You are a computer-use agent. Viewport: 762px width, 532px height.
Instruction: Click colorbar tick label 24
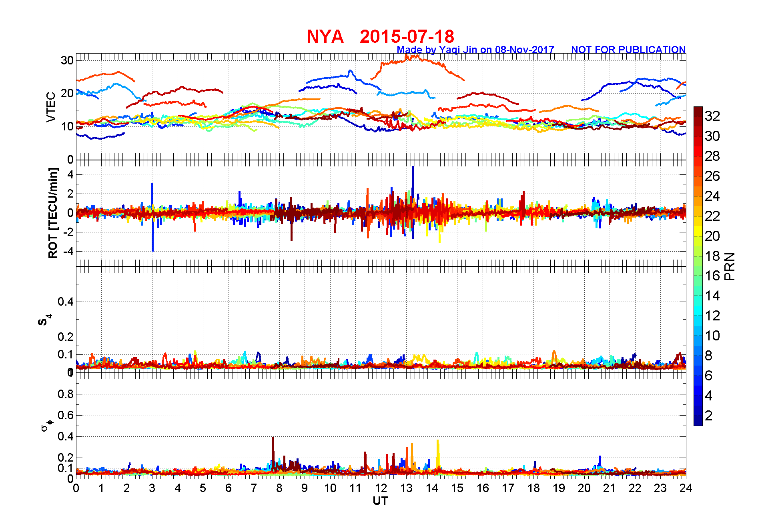click(712, 196)
